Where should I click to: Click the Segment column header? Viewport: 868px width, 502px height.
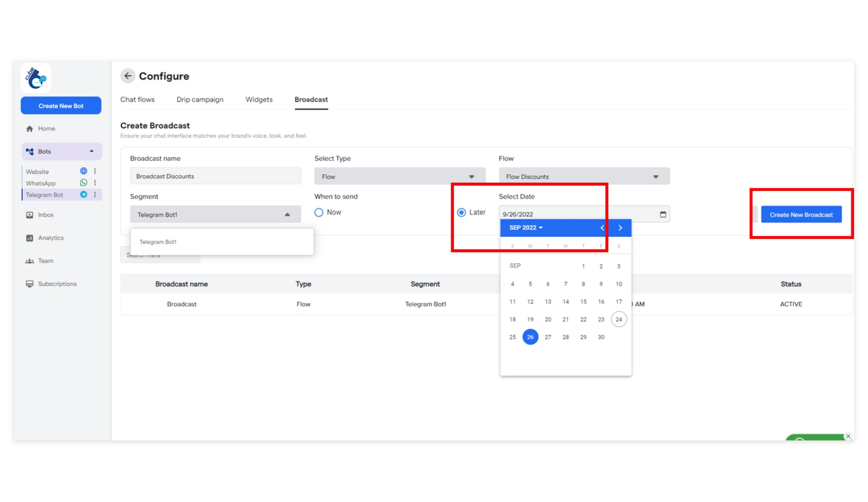coord(425,284)
